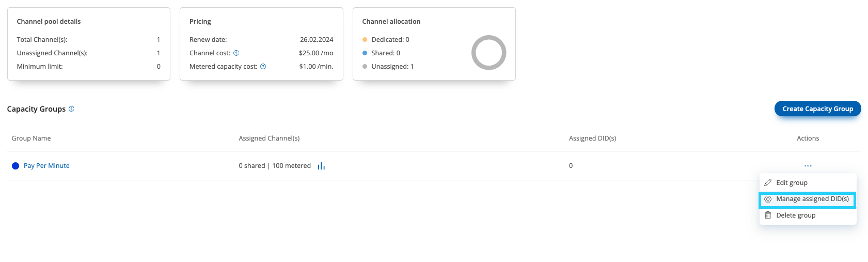Image resolution: width=868 pixels, height=262 pixels.
Task: Click the Assigned Channel(s) column header
Action: pyautogui.click(x=269, y=138)
